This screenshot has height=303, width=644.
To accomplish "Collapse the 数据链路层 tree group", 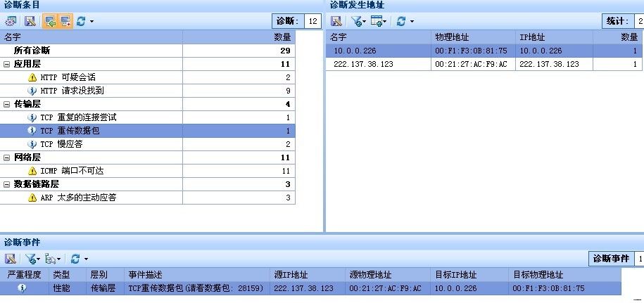I will tap(6, 184).
